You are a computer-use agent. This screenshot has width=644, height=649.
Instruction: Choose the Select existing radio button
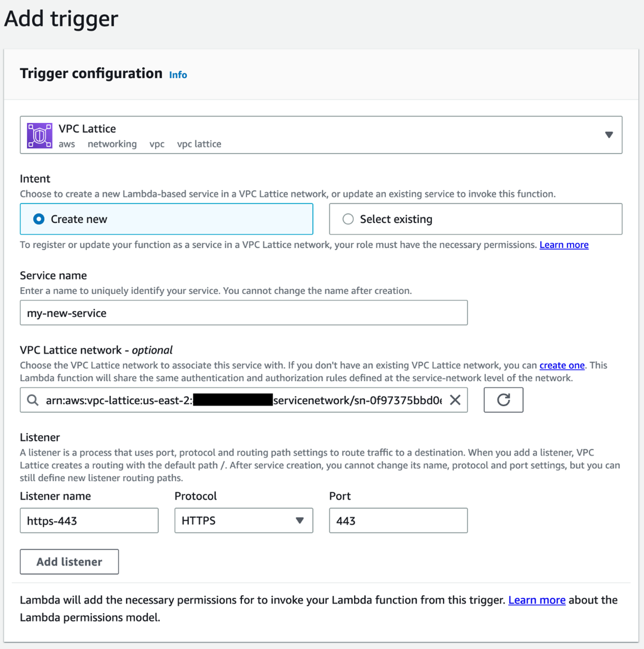click(x=348, y=219)
